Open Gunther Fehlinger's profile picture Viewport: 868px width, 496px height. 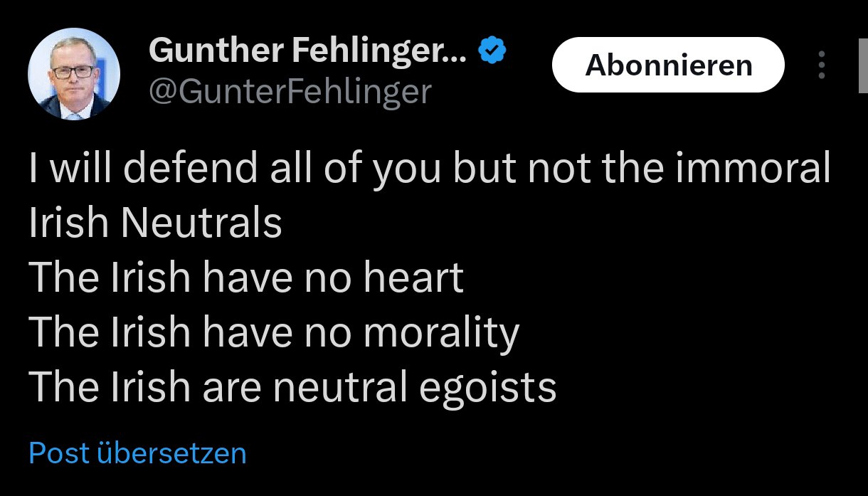click(x=73, y=73)
